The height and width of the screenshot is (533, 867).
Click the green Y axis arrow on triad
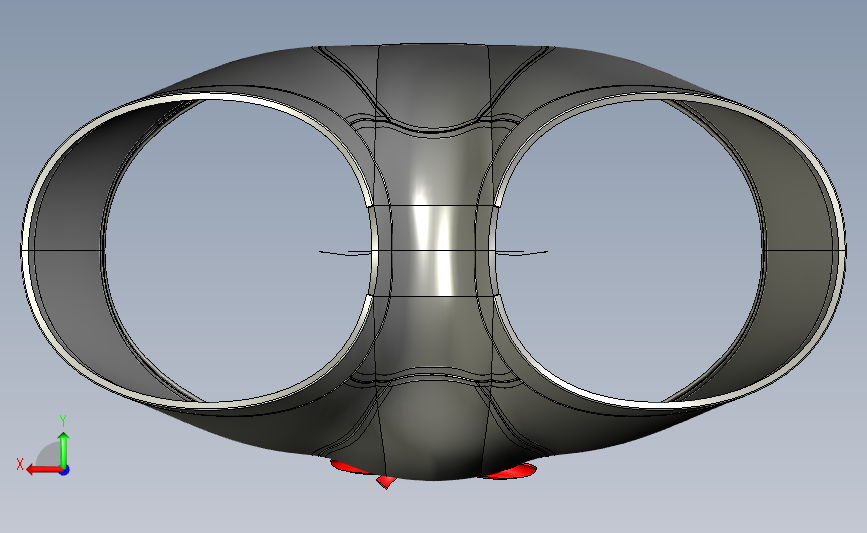[x=64, y=449]
